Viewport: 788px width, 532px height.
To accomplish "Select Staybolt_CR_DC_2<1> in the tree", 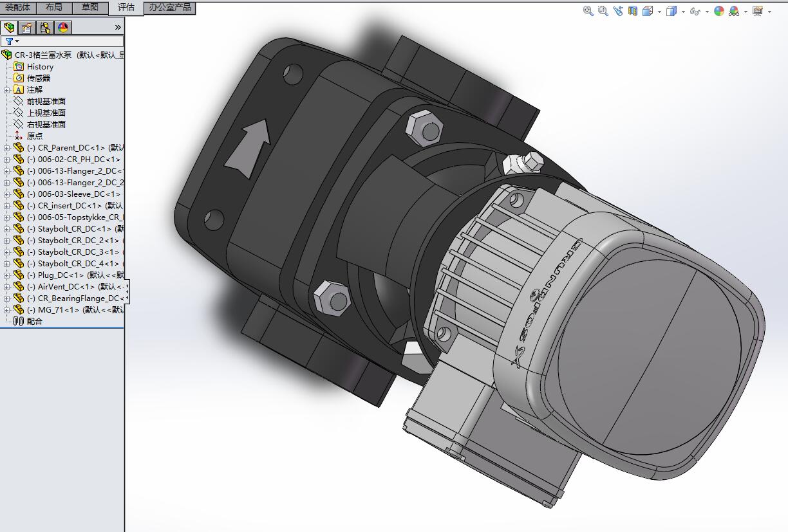I will point(75,240).
